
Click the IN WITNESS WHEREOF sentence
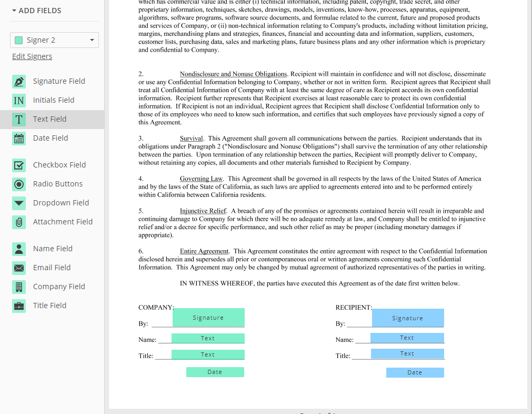click(x=320, y=283)
